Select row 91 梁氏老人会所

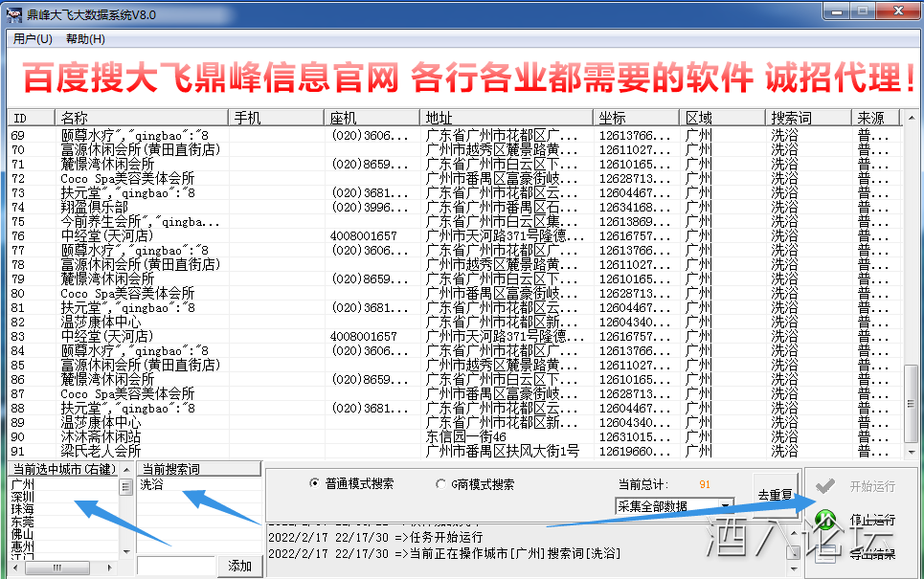(454, 451)
